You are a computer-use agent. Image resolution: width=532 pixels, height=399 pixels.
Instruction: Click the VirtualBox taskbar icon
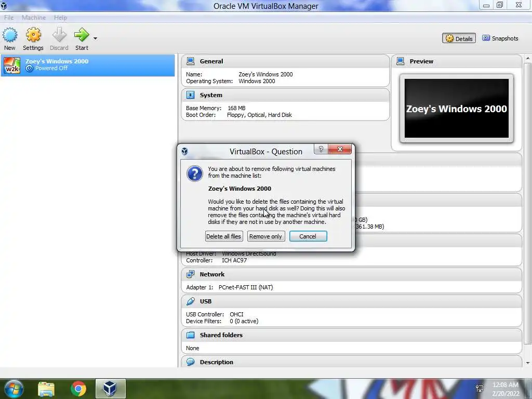click(110, 389)
